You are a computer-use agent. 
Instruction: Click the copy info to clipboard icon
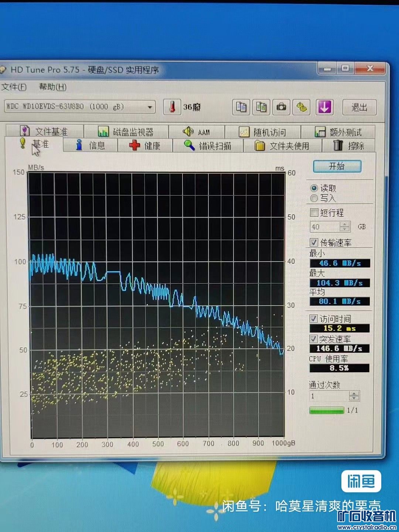(241, 107)
